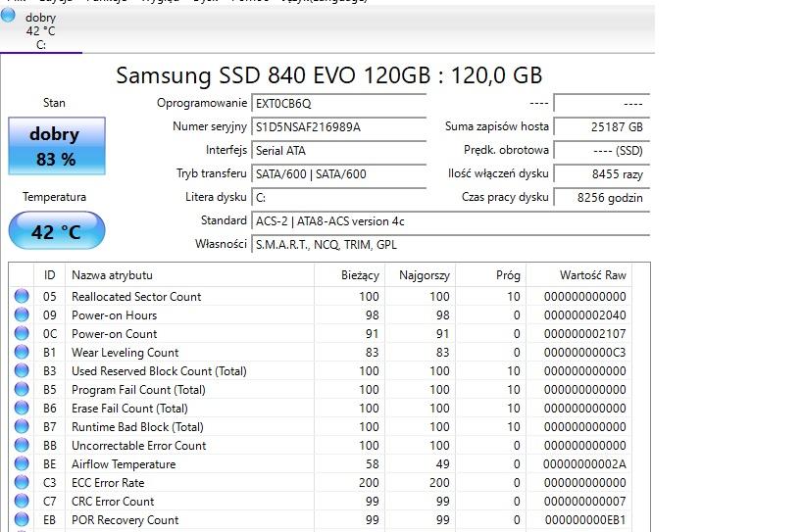
Task: Click the blue status orb in disk tab
Action: [x=9, y=15]
